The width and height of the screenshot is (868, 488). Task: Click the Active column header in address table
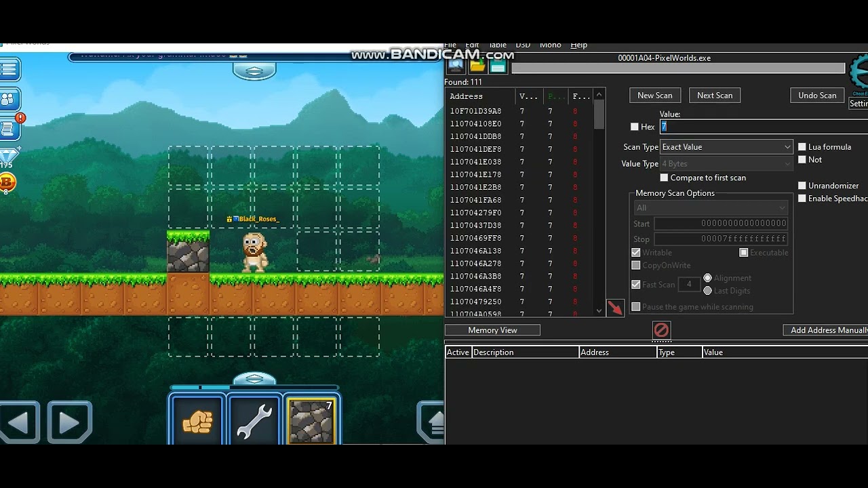click(458, 352)
